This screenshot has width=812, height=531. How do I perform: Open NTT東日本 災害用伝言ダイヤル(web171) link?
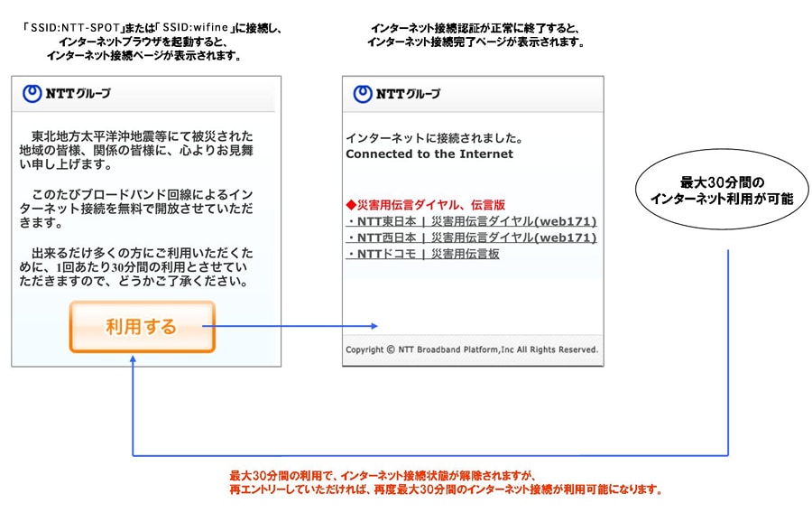point(471,221)
